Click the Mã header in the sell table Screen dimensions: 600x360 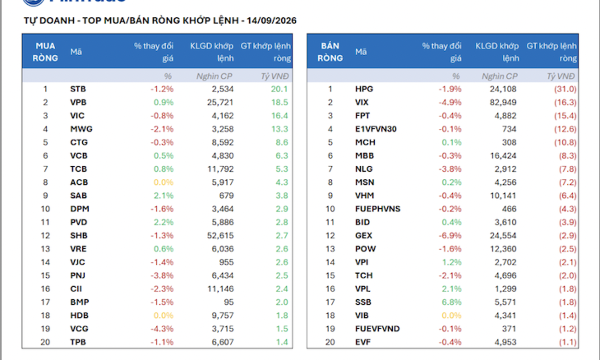pyautogui.click(x=361, y=52)
